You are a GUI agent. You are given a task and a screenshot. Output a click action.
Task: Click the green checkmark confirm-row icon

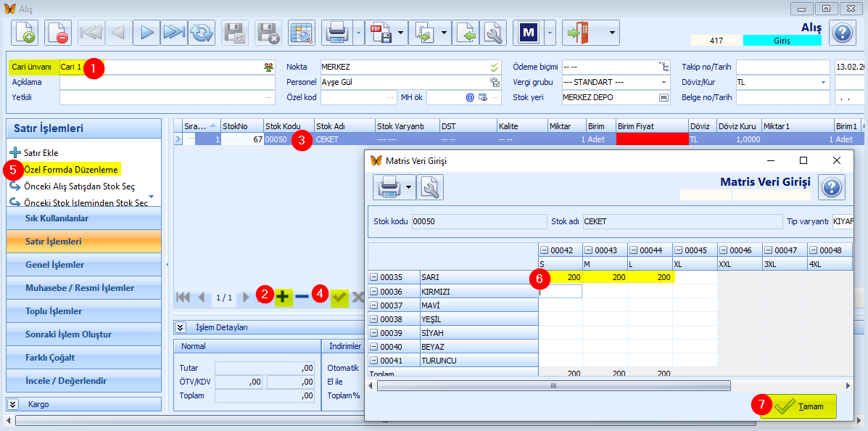[x=339, y=297]
